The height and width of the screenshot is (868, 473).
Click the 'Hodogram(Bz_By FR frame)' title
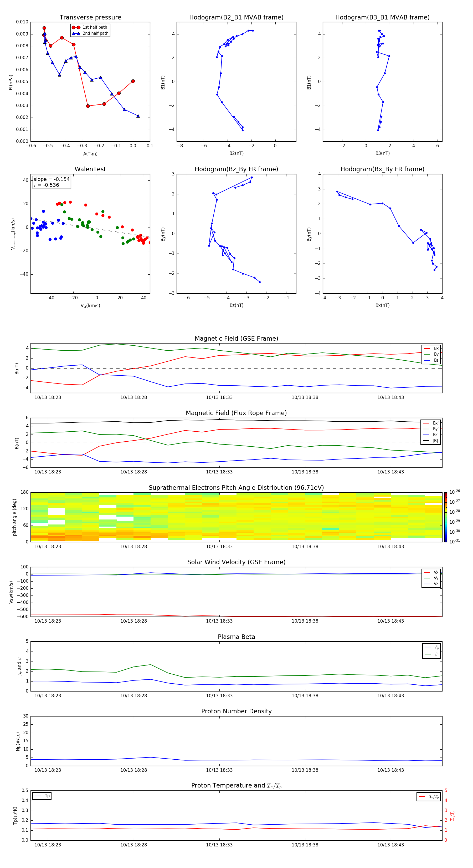(236, 169)
